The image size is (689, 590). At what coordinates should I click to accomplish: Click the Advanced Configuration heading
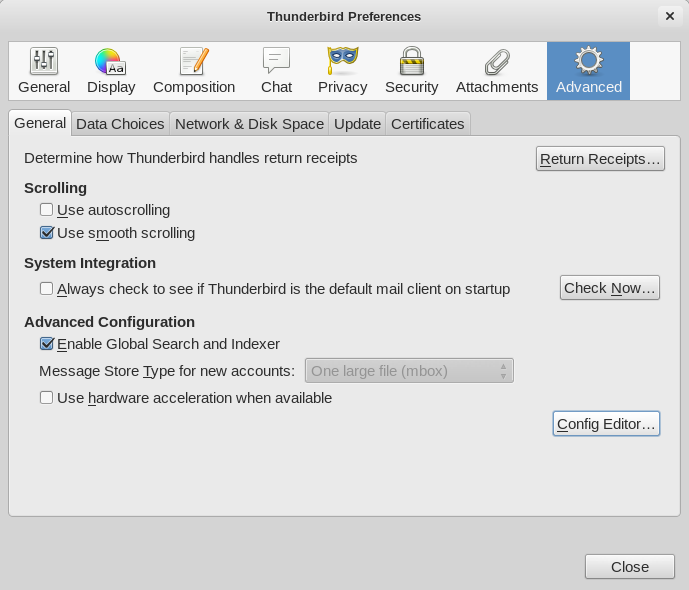(109, 322)
